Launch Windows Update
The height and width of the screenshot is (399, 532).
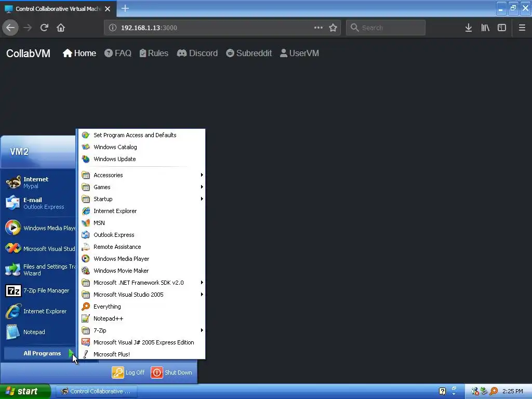(142, 159)
